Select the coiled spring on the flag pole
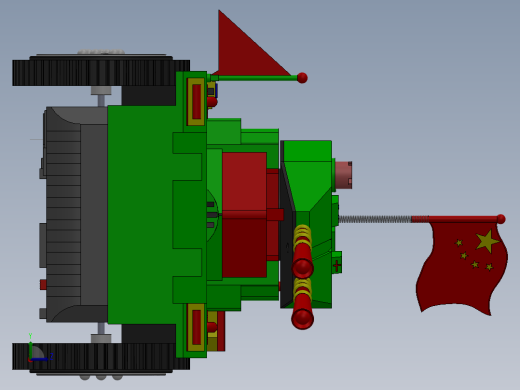Screen dimensions: 520x390 [x=375, y=219]
